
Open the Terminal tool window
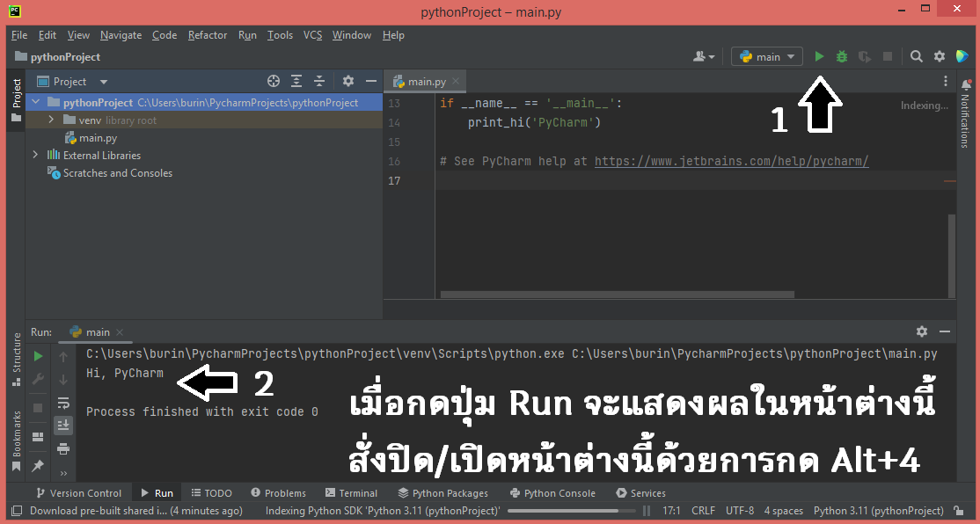(351, 492)
